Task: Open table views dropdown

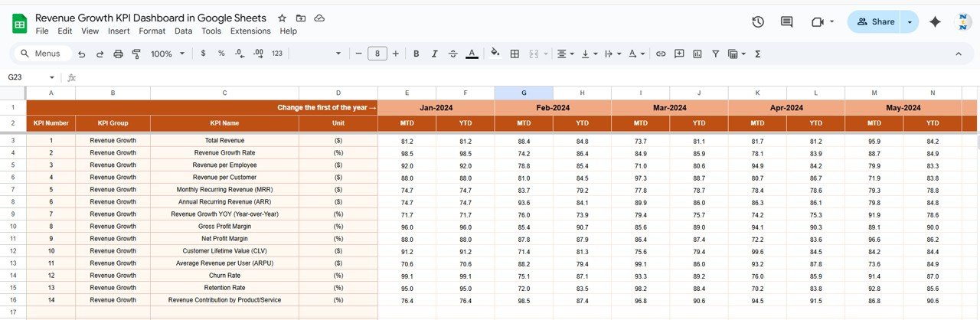Action: tap(737, 54)
